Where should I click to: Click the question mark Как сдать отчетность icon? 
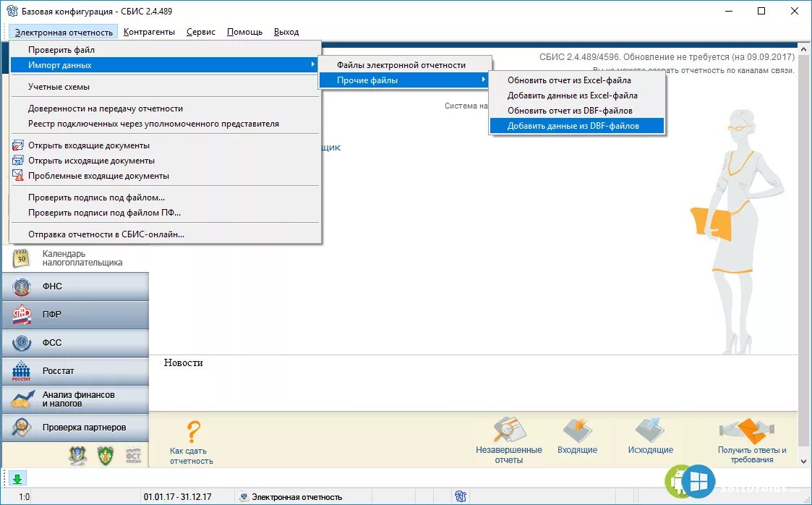(193, 431)
